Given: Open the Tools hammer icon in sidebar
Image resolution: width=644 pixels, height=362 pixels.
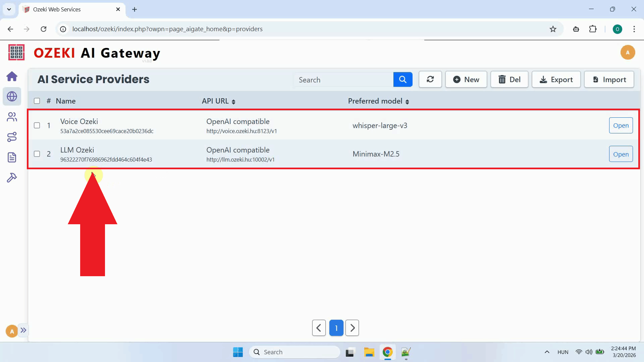Looking at the screenshot, I should click(x=12, y=177).
